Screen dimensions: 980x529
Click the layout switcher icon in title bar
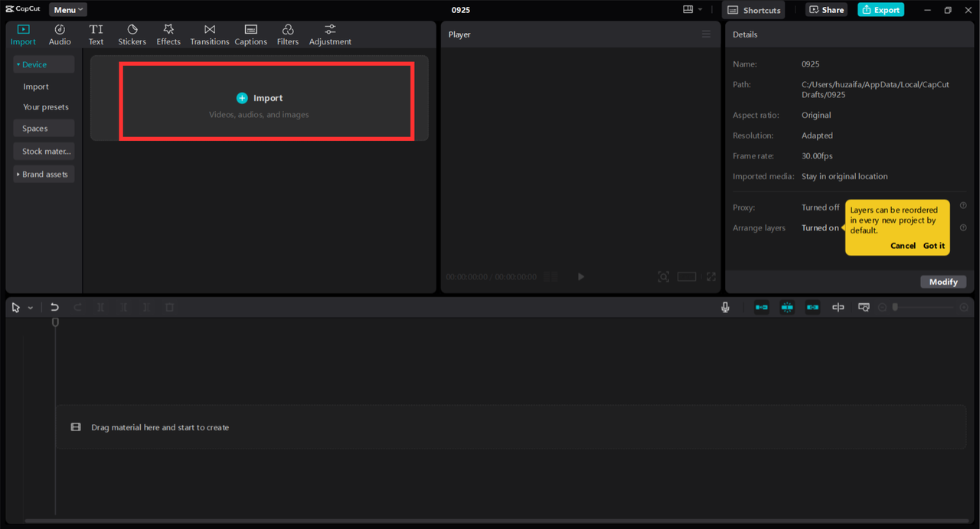[x=688, y=10]
